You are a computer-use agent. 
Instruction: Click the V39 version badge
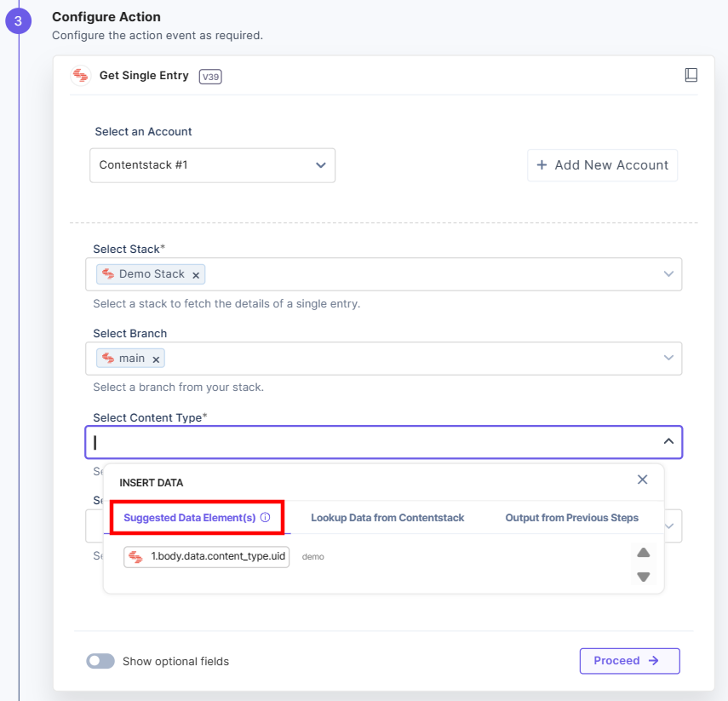[x=210, y=76]
